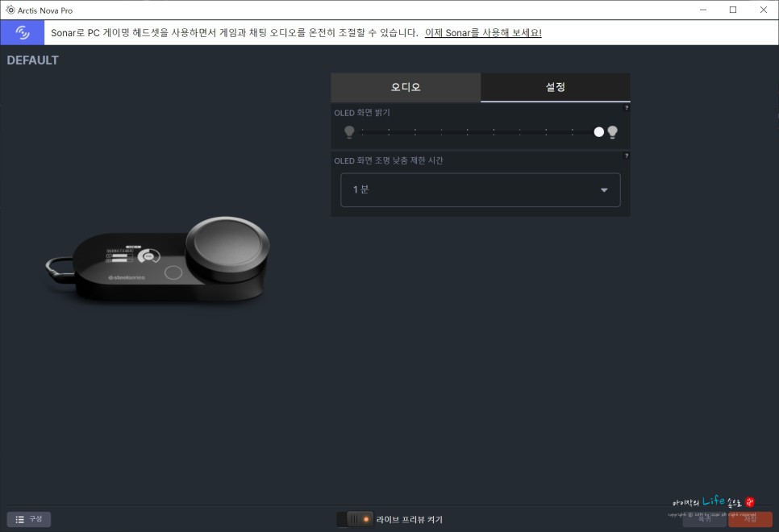Viewport: 779px width, 532px height.
Task: Open the 구성 configuration list
Action: (29, 519)
